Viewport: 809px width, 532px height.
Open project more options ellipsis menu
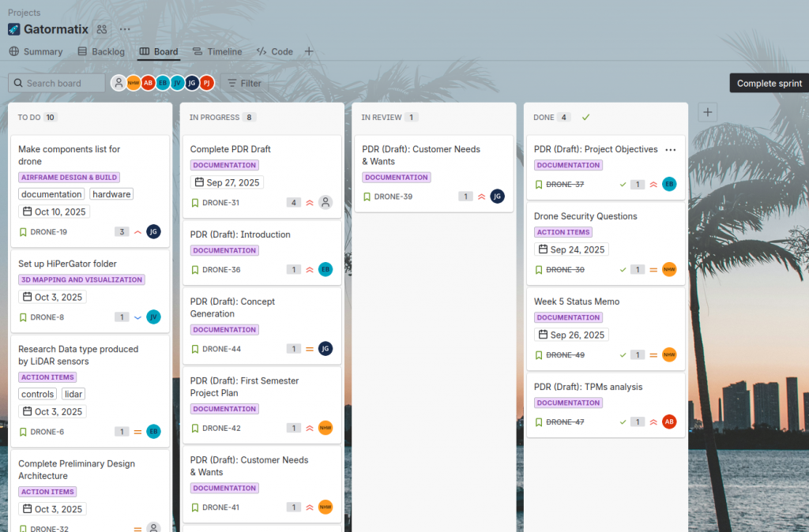click(125, 29)
